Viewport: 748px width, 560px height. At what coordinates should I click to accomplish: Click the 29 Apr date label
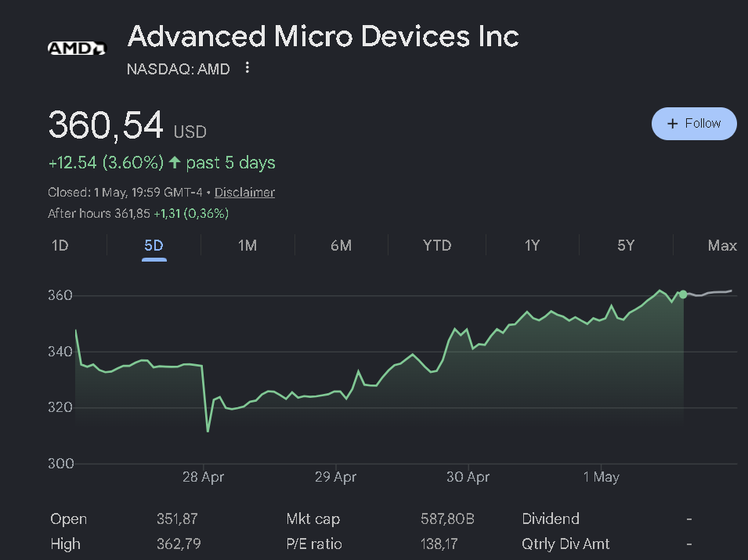[x=335, y=476]
